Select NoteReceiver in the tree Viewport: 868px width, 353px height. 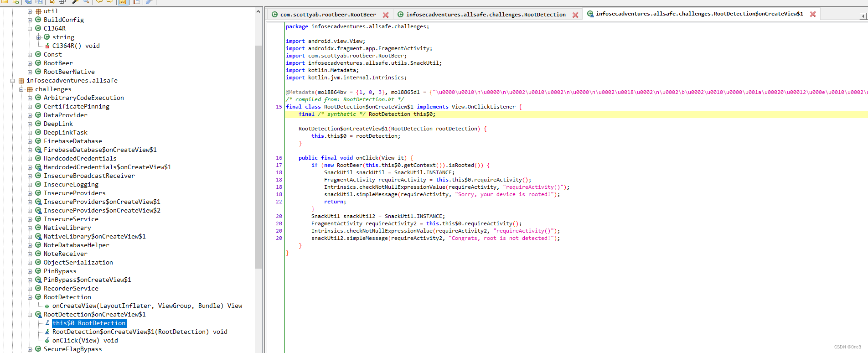pos(65,254)
